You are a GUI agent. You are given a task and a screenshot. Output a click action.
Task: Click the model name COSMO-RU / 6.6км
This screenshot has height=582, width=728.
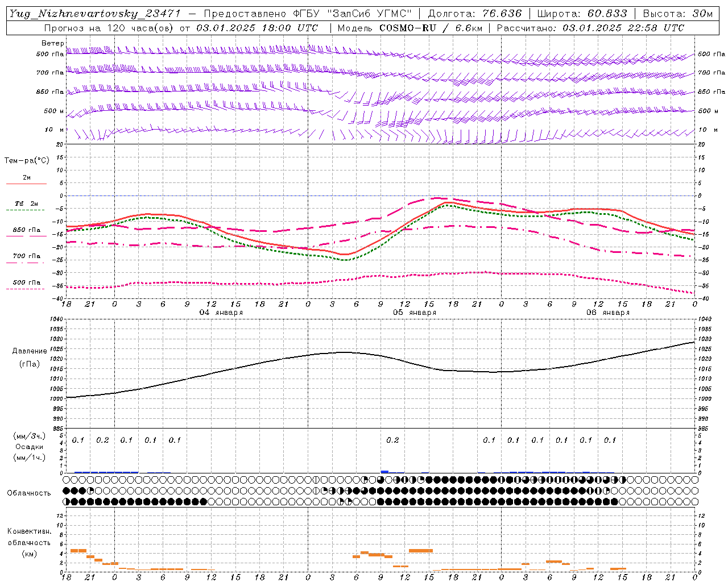click(431, 28)
